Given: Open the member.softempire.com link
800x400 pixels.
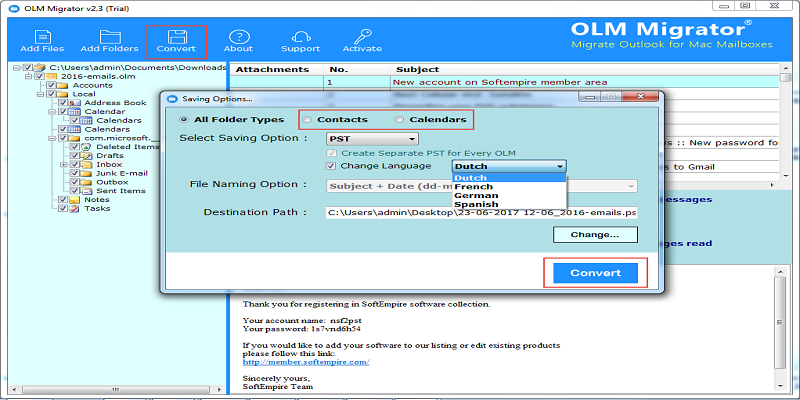Looking at the screenshot, I should tap(306, 362).
